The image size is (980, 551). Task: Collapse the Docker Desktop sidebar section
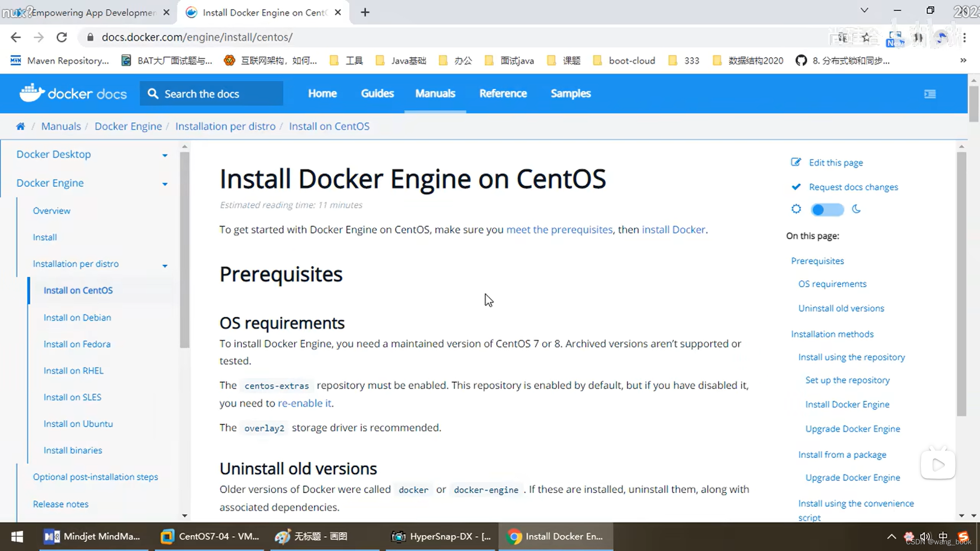[x=165, y=155]
